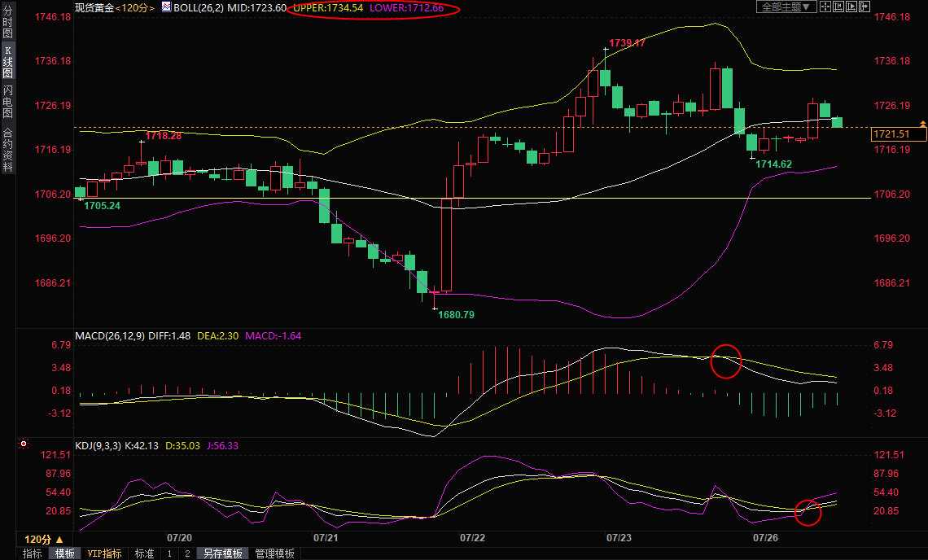Toggle the 模板 template tab
928x560 pixels.
(x=65, y=553)
